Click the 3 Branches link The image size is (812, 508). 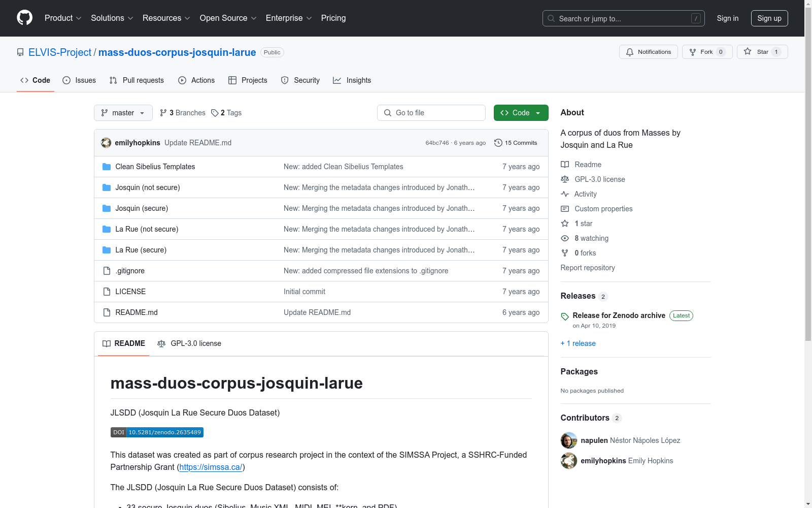183,113
